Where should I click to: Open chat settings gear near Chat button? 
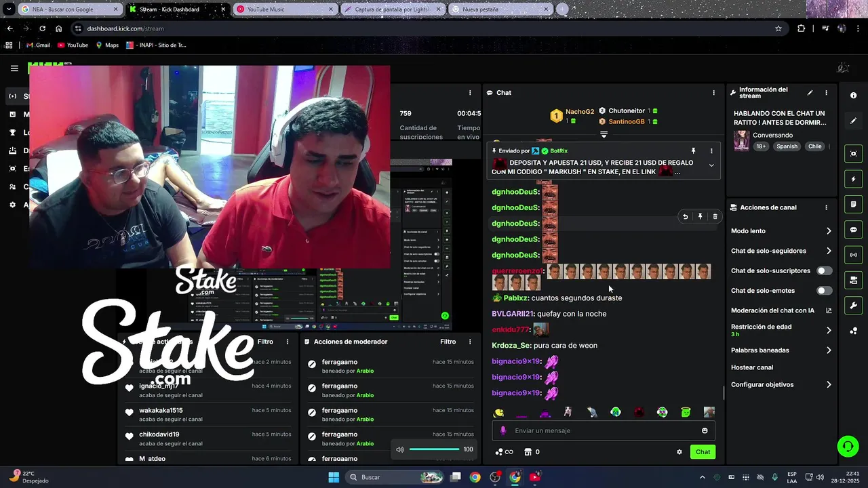click(x=679, y=452)
